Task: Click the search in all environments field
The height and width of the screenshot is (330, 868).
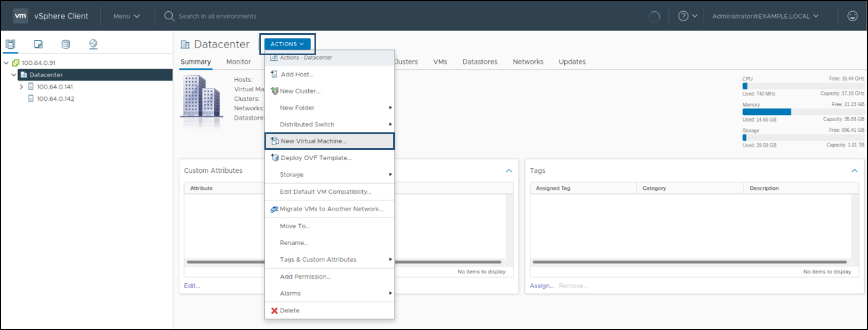Action: 217,16
